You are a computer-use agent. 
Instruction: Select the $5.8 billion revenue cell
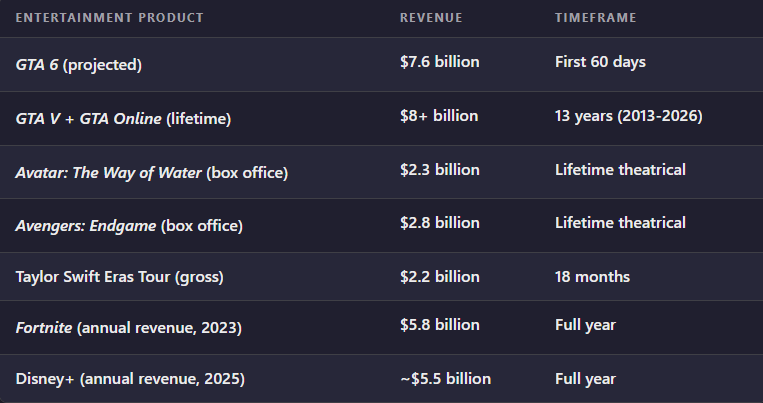pyautogui.click(x=440, y=325)
